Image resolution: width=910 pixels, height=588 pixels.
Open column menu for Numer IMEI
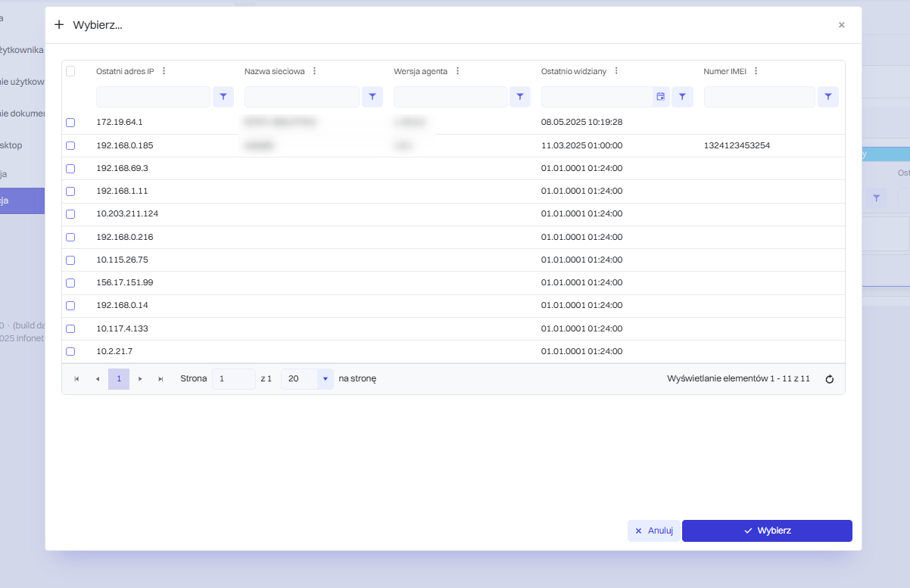(756, 71)
